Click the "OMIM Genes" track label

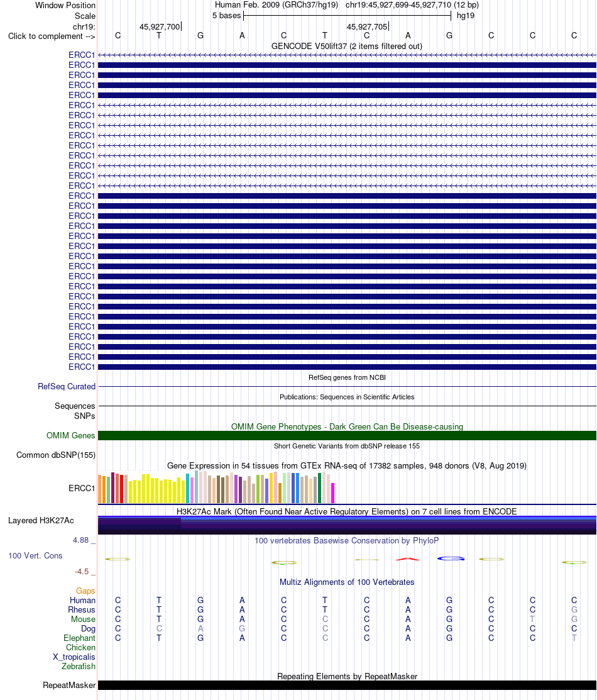71,435
